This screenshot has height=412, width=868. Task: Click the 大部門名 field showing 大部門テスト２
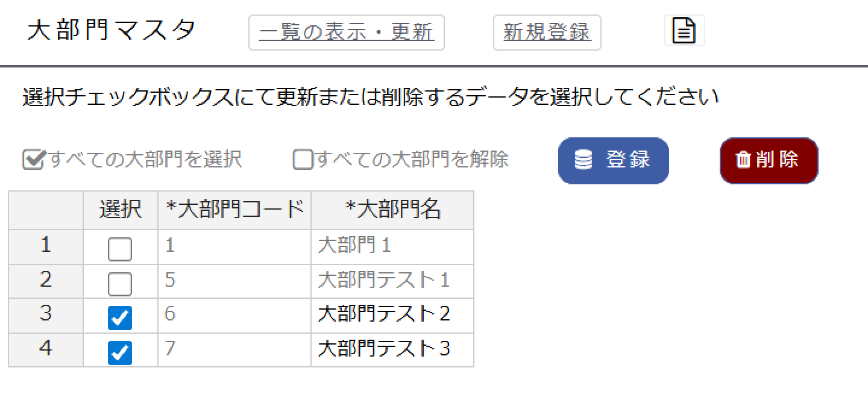(392, 316)
